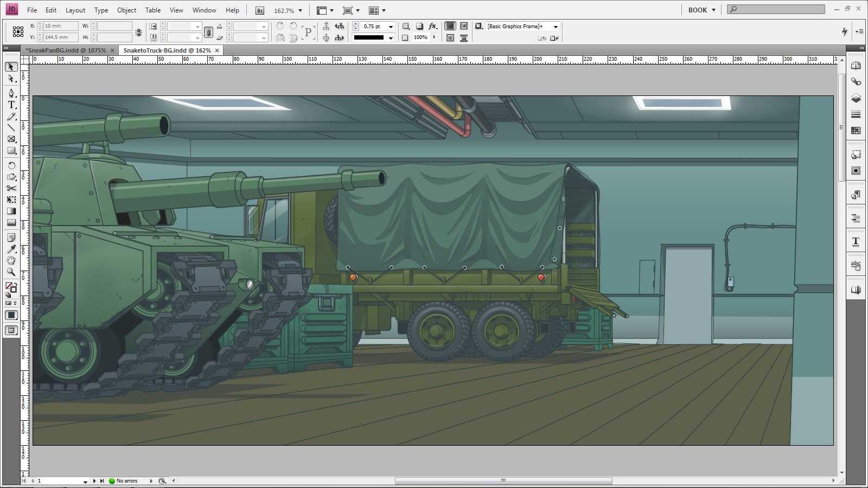Viewport: 868px width, 488px height.
Task: Switch to SneakPanBG.indd document tab
Action: 66,50
